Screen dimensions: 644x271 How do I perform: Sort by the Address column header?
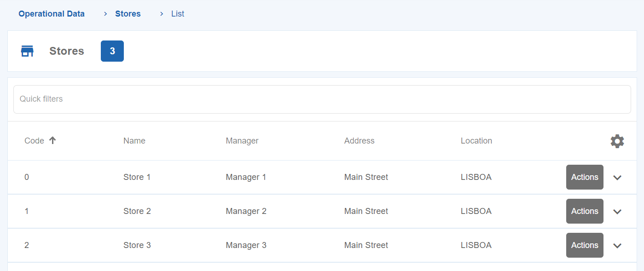point(359,141)
